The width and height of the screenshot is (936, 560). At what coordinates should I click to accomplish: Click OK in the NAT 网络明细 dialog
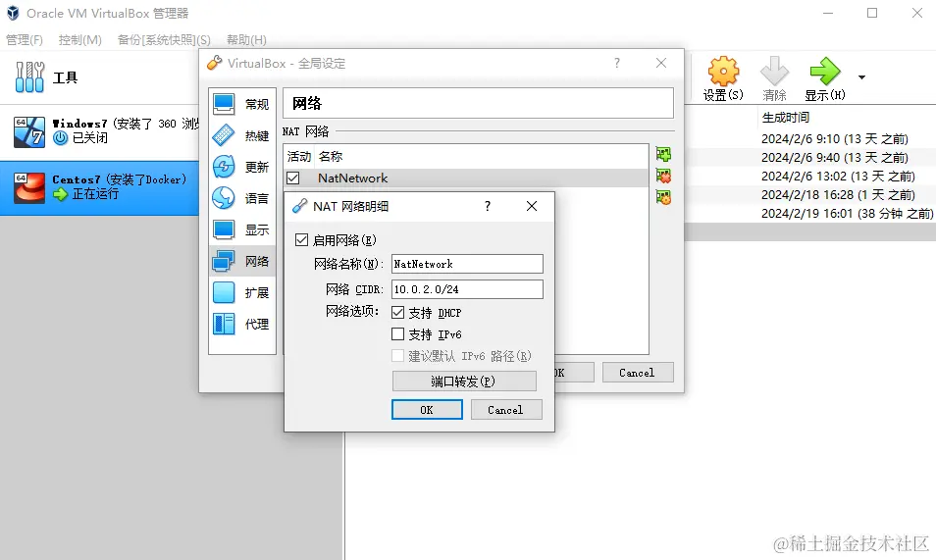[427, 410]
